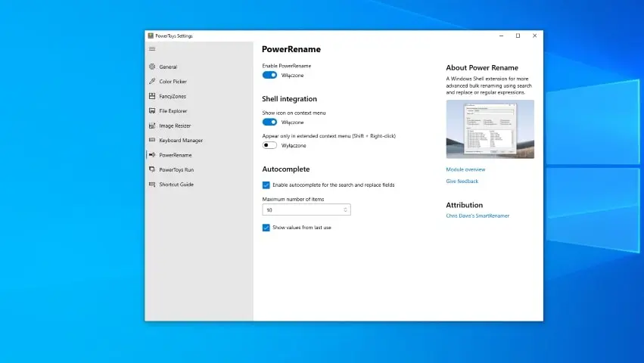Select PowerRename in the sidebar

click(x=175, y=155)
